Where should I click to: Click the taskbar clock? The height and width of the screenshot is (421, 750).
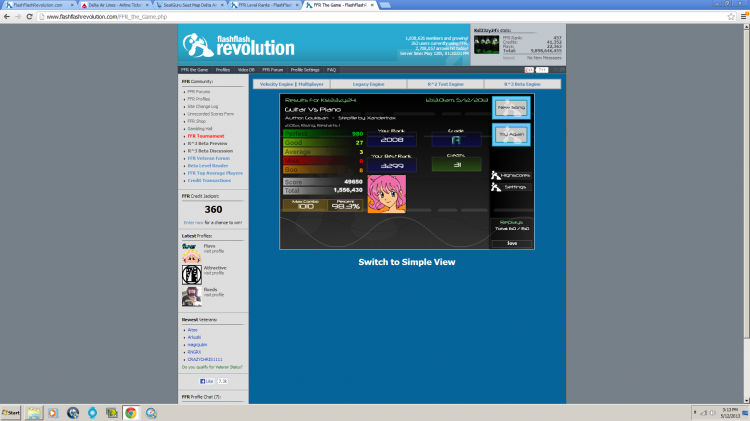730,413
